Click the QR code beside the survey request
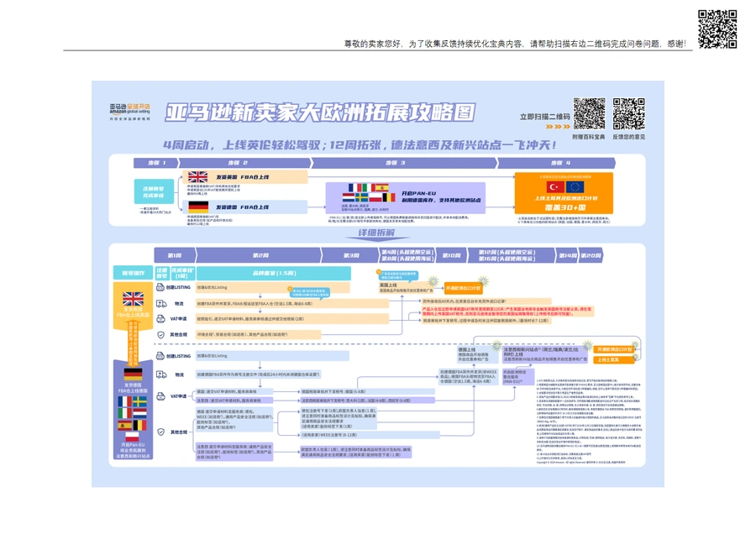This screenshot has height=534, width=756. [717, 29]
